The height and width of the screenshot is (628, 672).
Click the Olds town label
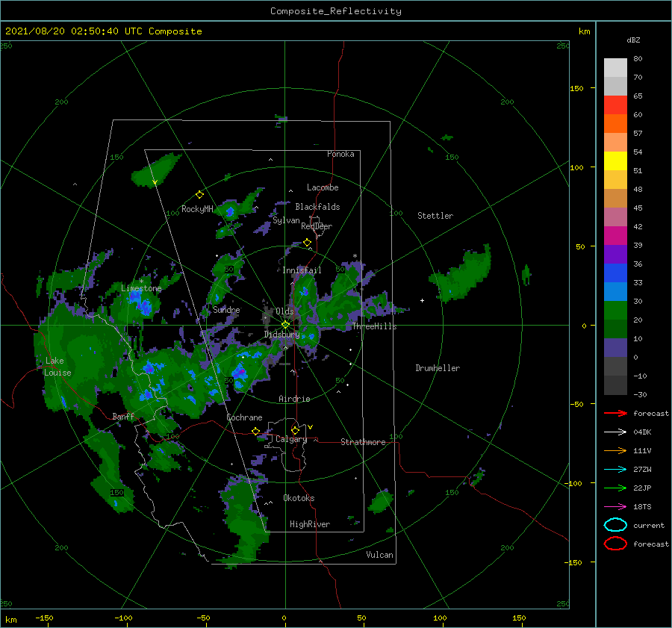(284, 311)
